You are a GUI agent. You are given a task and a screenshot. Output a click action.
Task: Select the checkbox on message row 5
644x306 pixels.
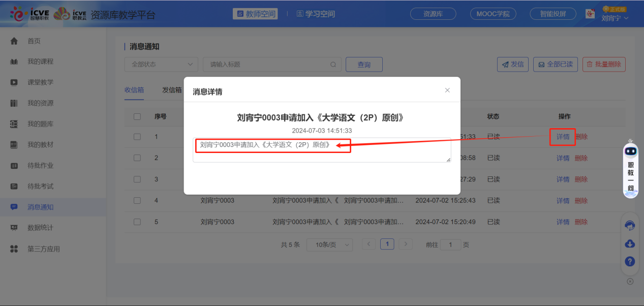point(136,222)
